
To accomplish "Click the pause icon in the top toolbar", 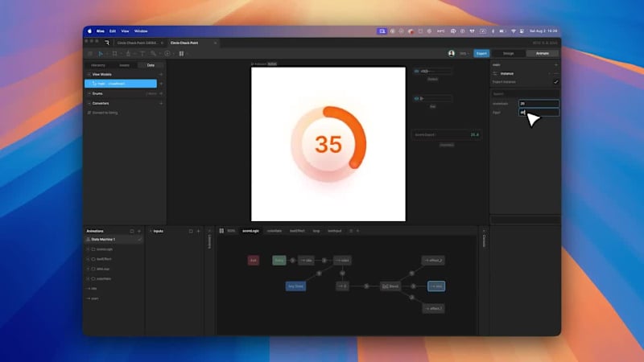I will pos(181,53).
